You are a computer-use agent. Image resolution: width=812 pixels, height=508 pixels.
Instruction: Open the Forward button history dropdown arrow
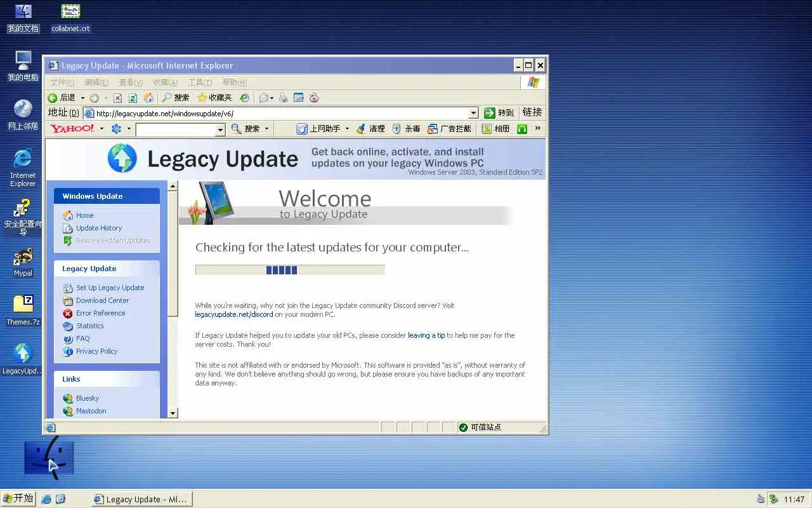tap(106, 98)
